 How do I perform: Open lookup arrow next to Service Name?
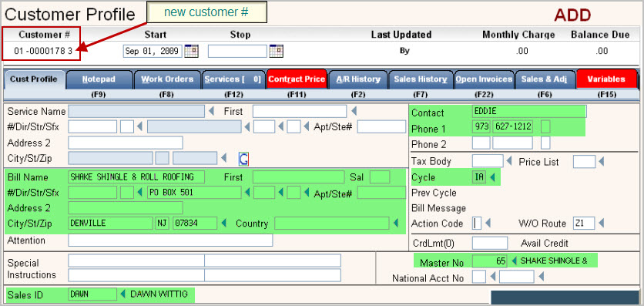point(212,111)
